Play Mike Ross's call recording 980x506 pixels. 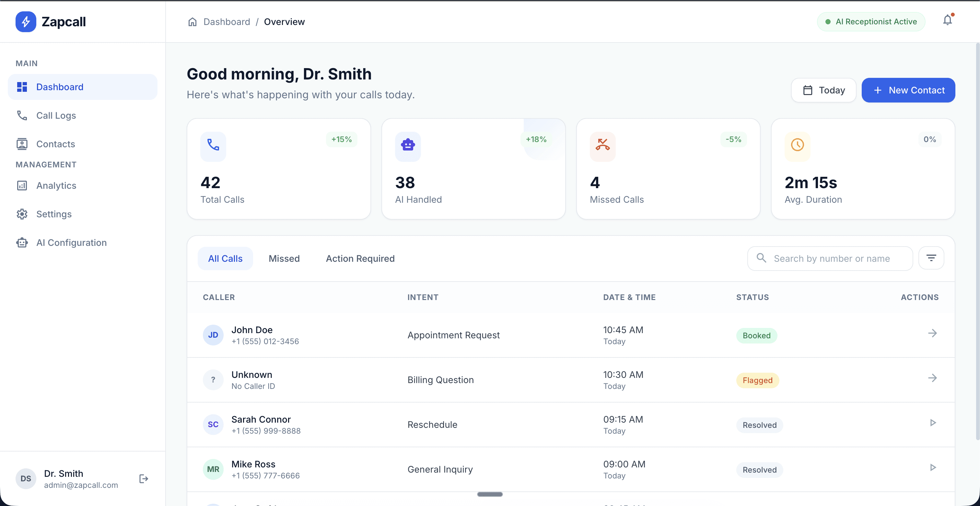click(x=932, y=467)
